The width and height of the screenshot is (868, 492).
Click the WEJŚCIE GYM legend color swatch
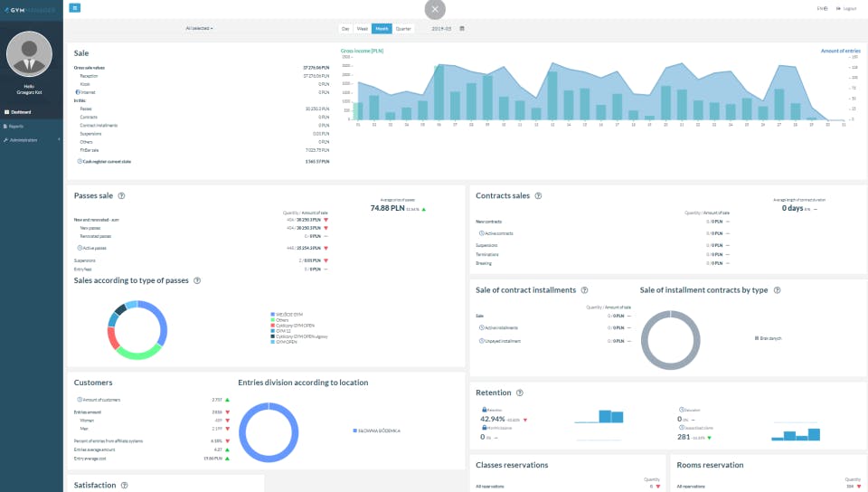pyautogui.click(x=273, y=315)
